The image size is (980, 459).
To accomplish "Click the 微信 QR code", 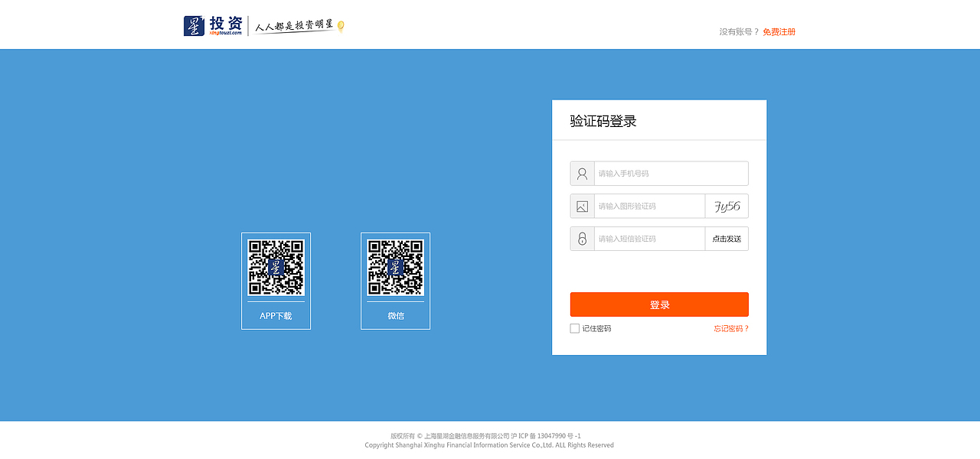I will (395, 268).
